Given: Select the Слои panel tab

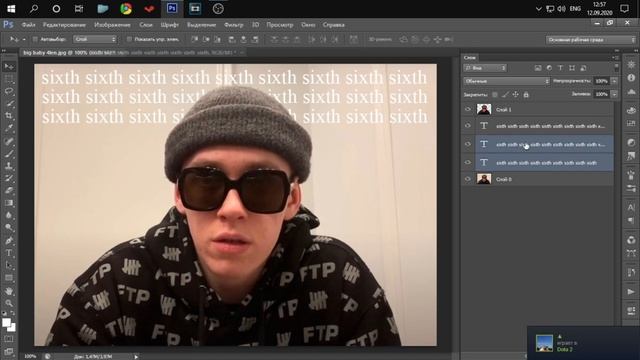Looking at the screenshot, I should (470, 58).
